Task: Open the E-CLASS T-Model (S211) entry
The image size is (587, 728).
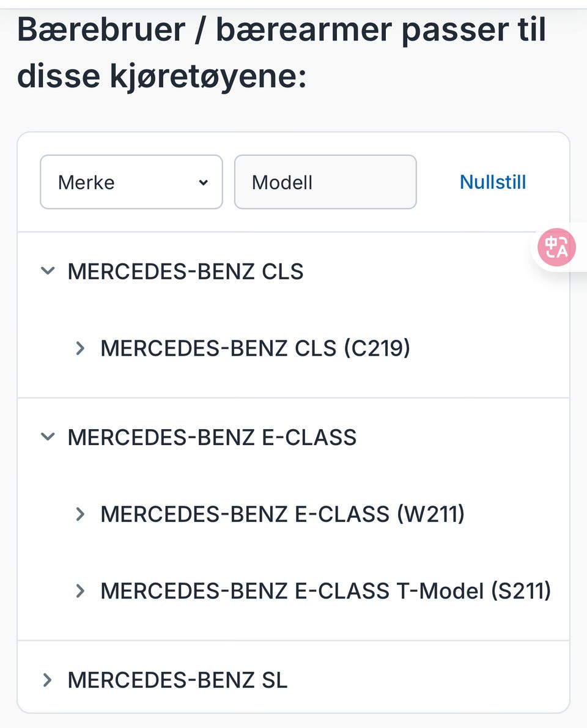Action: pyautogui.click(x=325, y=591)
